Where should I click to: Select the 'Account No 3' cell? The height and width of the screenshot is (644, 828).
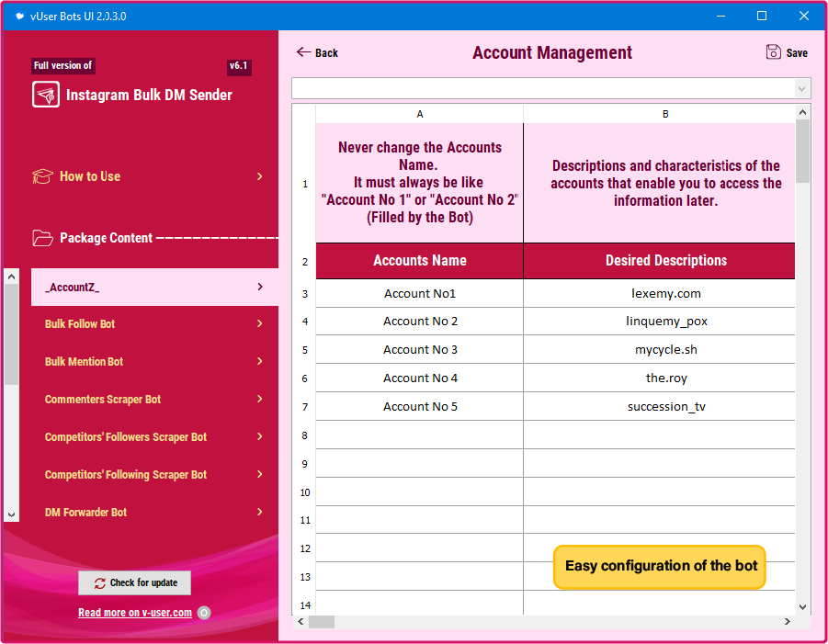(420, 350)
